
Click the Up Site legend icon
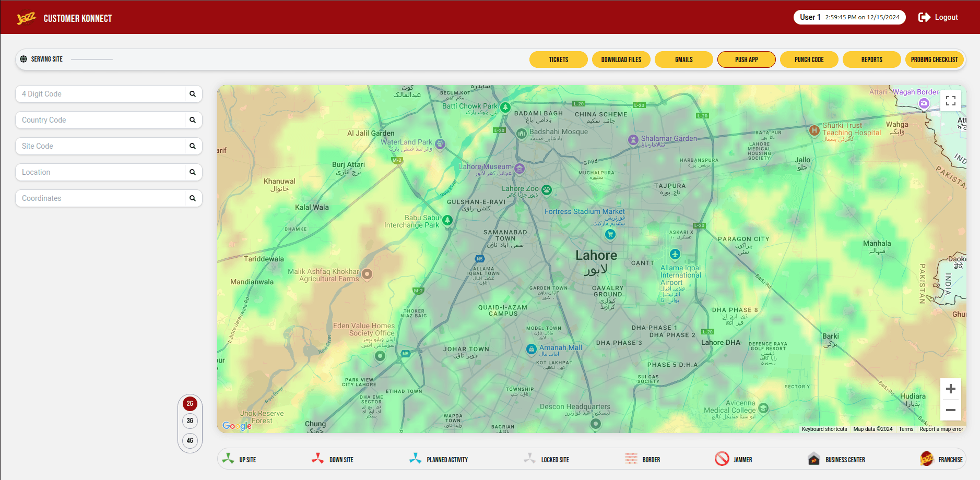(228, 459)
